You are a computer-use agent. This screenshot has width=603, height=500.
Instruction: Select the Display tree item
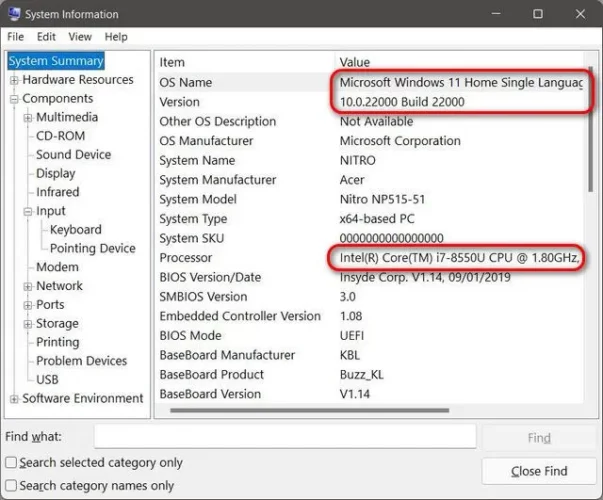pos(55,173)
